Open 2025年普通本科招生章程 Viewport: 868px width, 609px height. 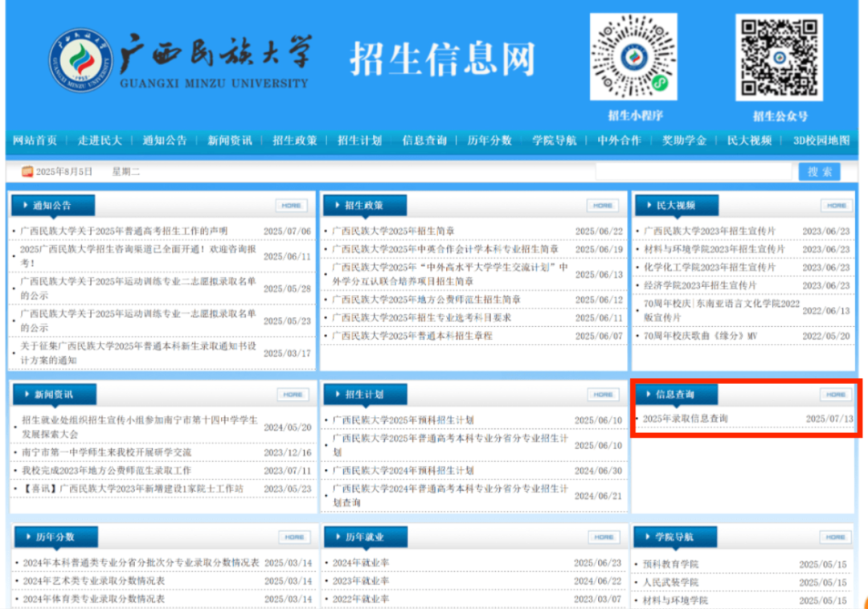click(x=412, y=336)
